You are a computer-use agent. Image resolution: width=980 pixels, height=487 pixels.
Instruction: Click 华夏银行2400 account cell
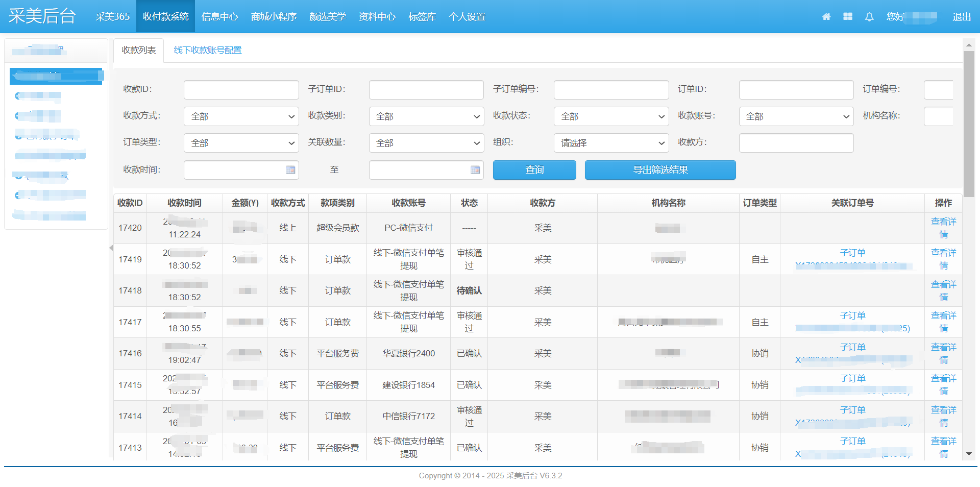tap(408, 353)
